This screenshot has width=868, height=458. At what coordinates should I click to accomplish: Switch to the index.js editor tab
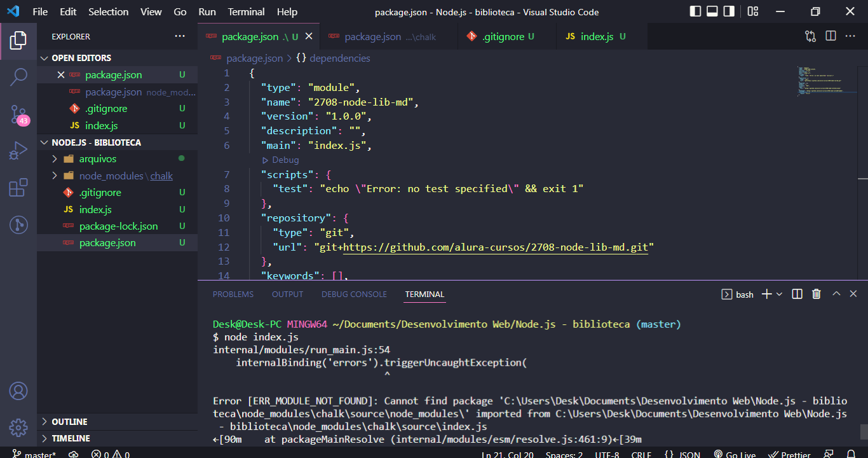tap(602, 37)
